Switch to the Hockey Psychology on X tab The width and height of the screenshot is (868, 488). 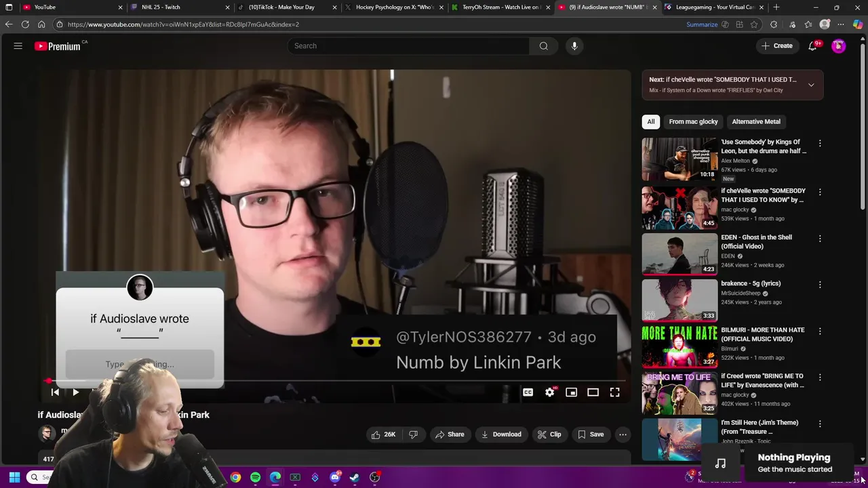pyautogui.click(x=395, y=7)
